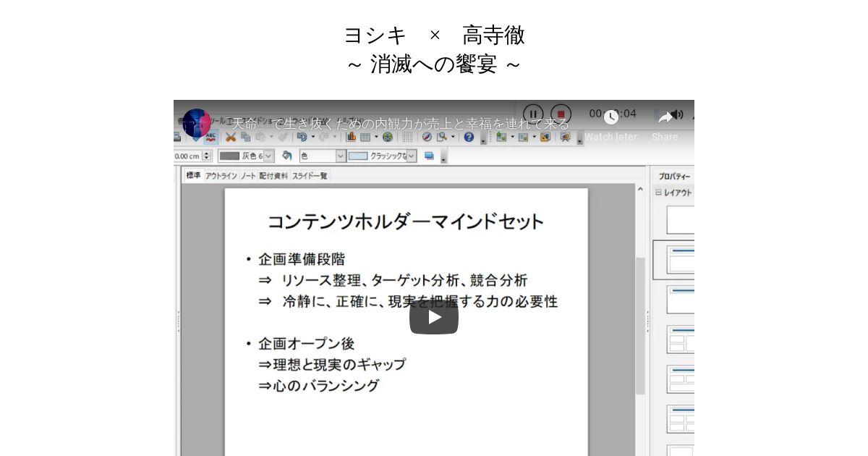This screenshot has height=456, width=868.
Task: Adjust the line width spinner arrows
Action: pyautogui.click(x=207, y=156)
